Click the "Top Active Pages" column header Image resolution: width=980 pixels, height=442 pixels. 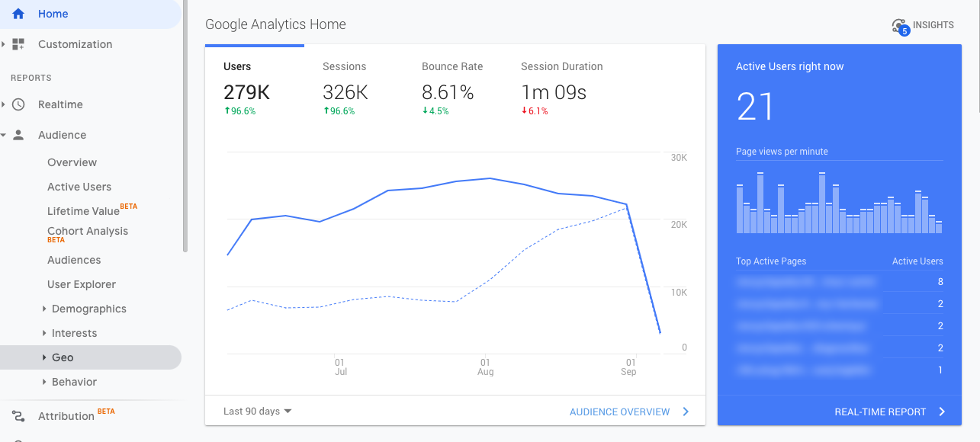[771, 261]
